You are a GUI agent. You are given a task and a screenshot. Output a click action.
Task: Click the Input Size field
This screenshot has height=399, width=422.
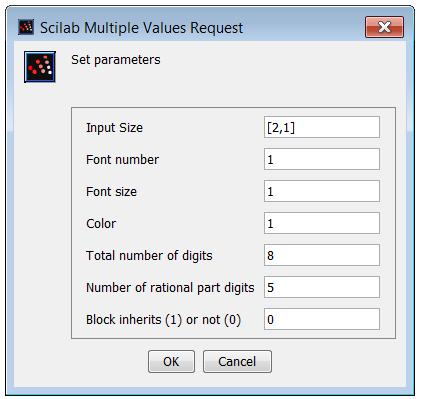pos(322,127)
